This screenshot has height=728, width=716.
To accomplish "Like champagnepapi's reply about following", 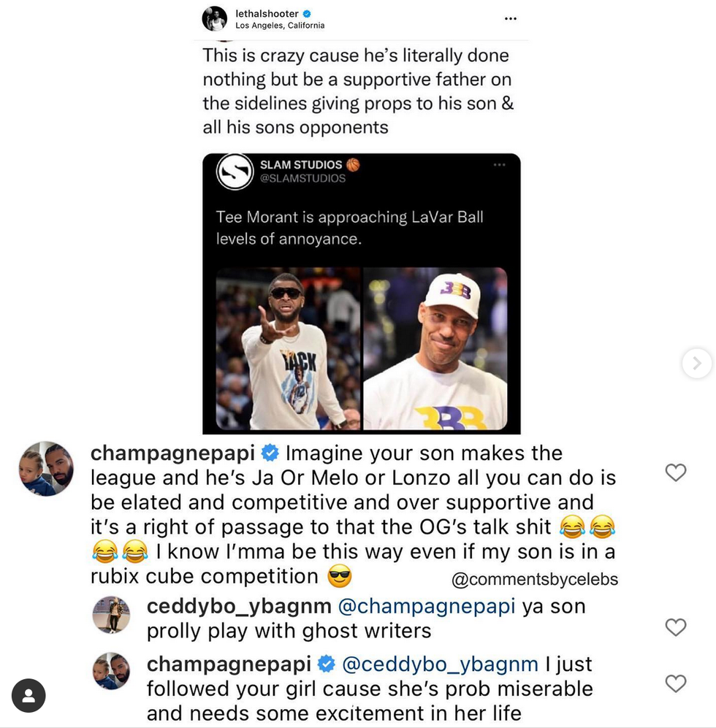I will pos(676,683).
